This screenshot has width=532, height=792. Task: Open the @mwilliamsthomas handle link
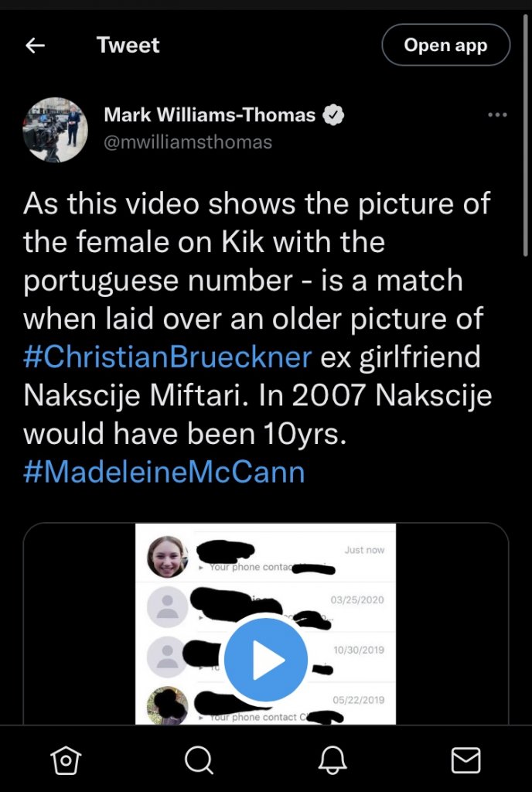click(x=188, y=142)
